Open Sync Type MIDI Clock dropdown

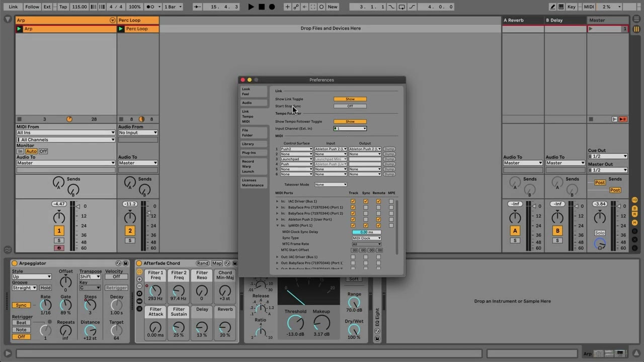366,238
